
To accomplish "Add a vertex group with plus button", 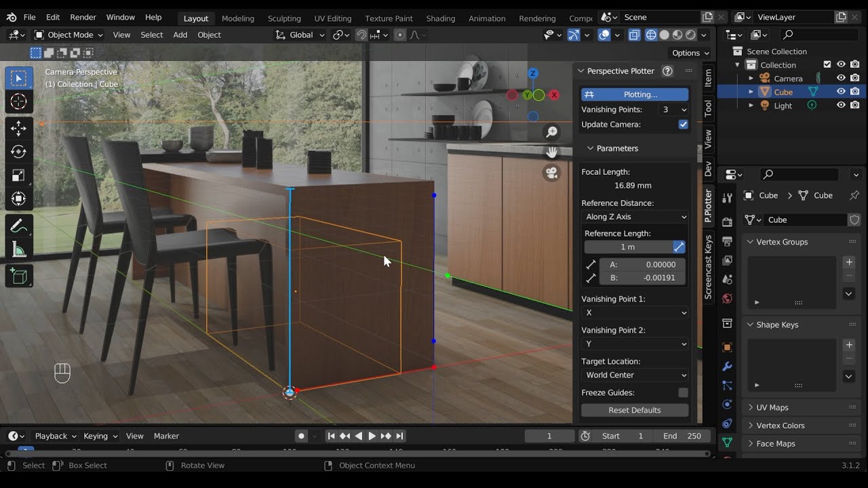I will (849, 262).
